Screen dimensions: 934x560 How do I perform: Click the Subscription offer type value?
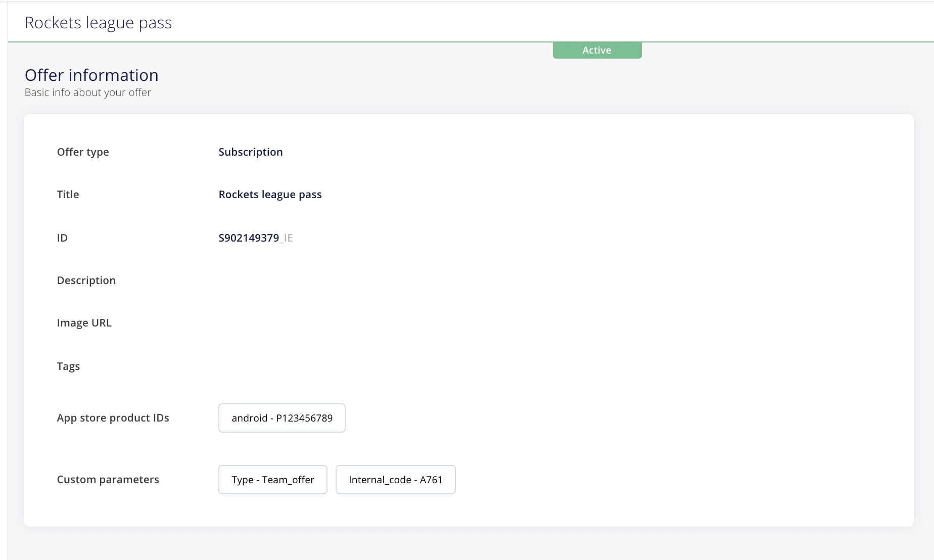(x=251, y=152)
